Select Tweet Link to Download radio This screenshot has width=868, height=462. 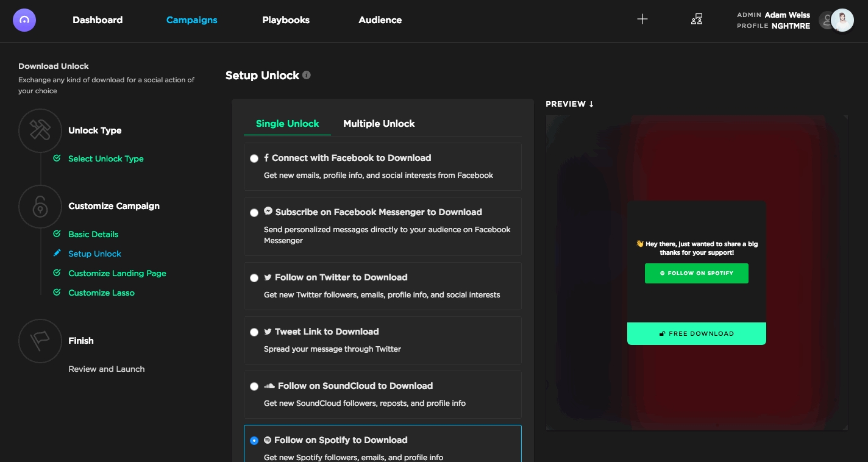coord(254,332)
